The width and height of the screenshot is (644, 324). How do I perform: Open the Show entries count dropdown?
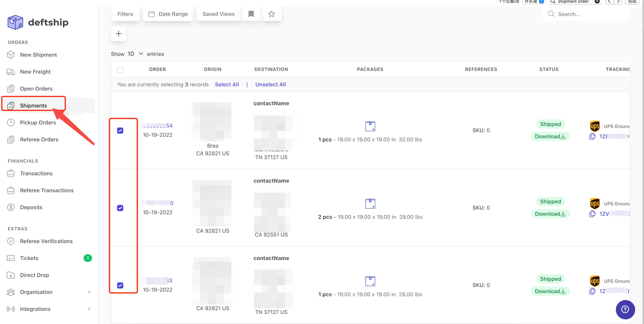coord(135,54)
